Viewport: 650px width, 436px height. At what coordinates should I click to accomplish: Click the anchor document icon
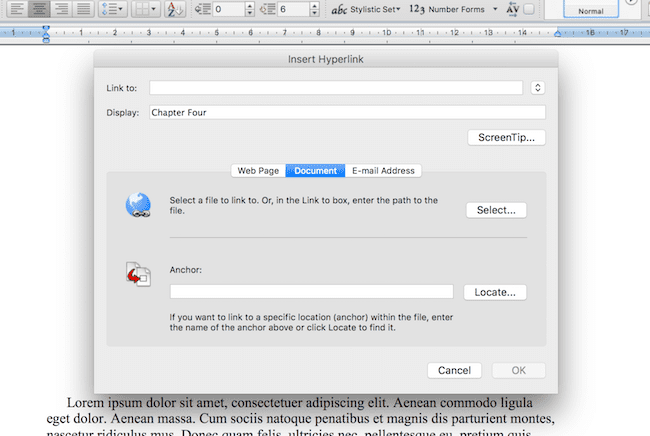[137, 276]
